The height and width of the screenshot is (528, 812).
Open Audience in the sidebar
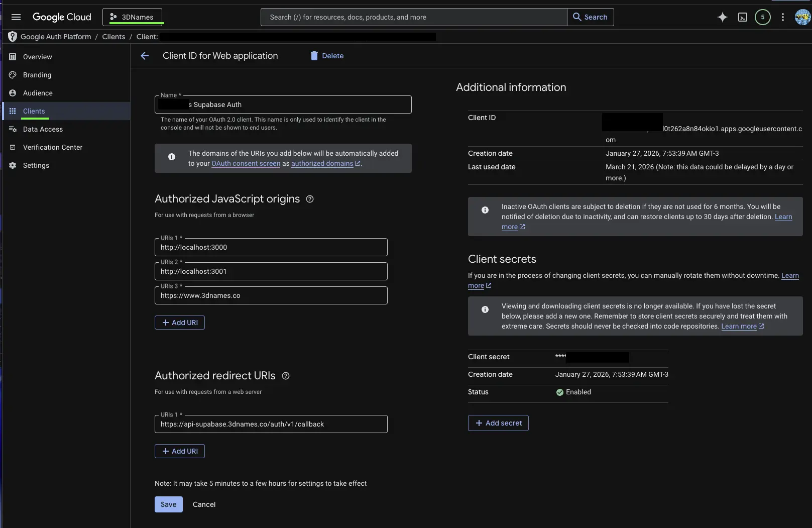pos(66,93)
